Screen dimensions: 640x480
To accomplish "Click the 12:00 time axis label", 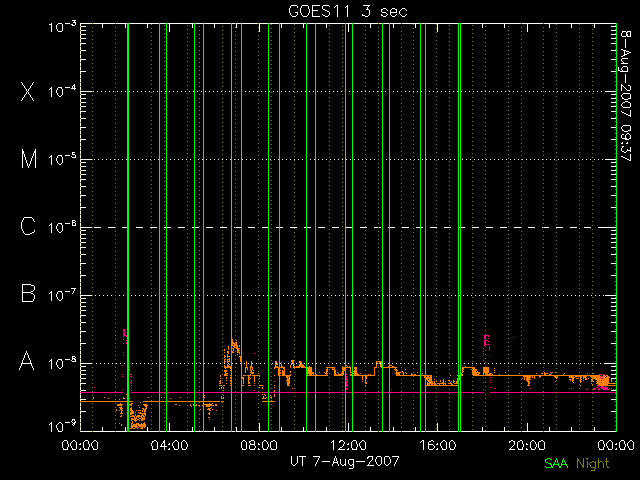I will (x=348, y=444).
